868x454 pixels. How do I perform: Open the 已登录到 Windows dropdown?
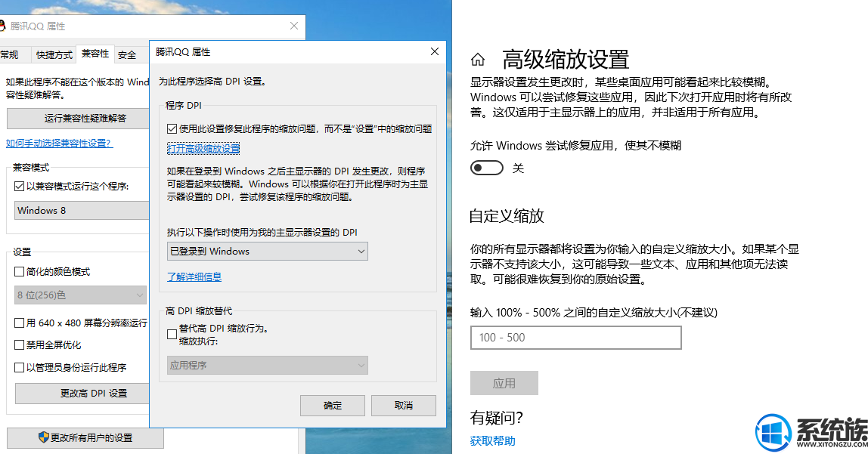pyautogui.click(x=268, y=251)
